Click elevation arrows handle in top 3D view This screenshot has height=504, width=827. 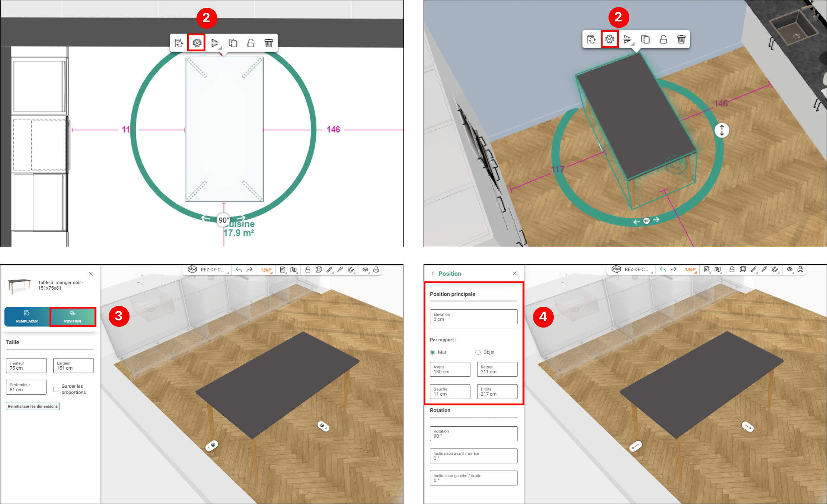tap(722, 130)
